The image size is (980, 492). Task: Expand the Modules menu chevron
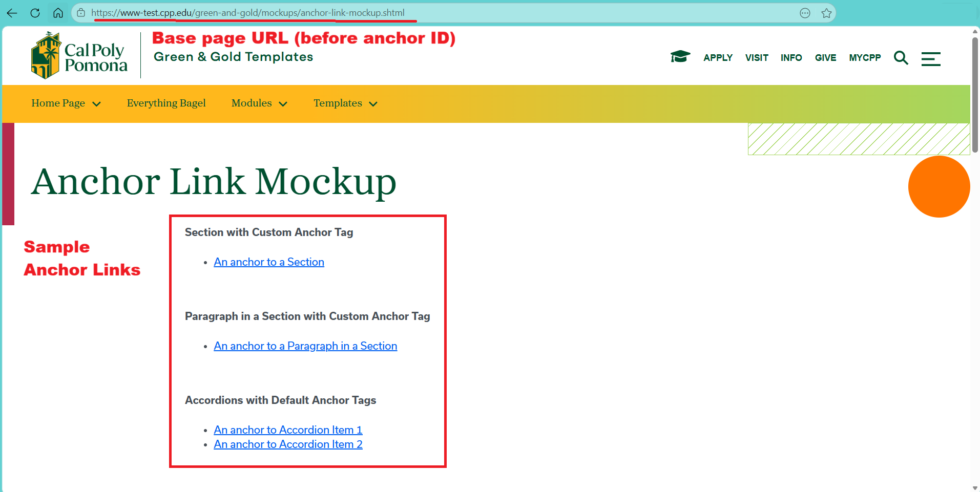283,104
